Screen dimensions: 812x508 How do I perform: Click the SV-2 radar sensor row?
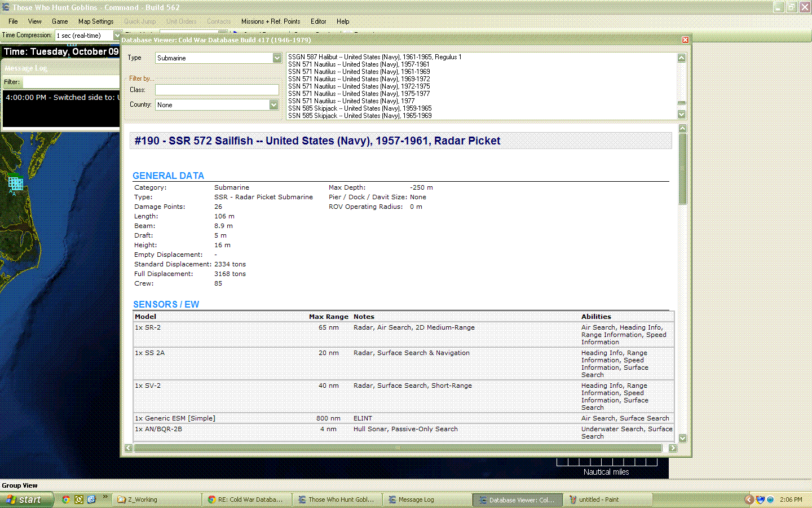point(404,396)
